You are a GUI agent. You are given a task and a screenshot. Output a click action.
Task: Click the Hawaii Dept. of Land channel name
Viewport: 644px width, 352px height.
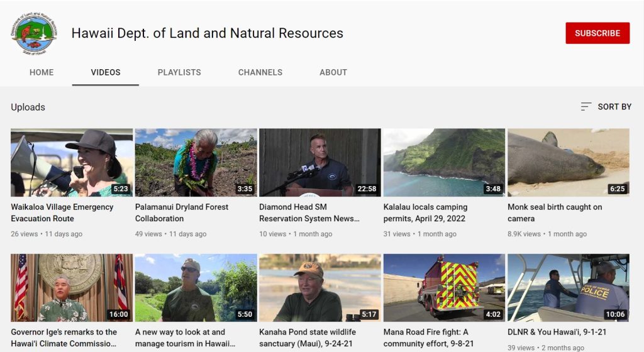click(x=207, y=33)
